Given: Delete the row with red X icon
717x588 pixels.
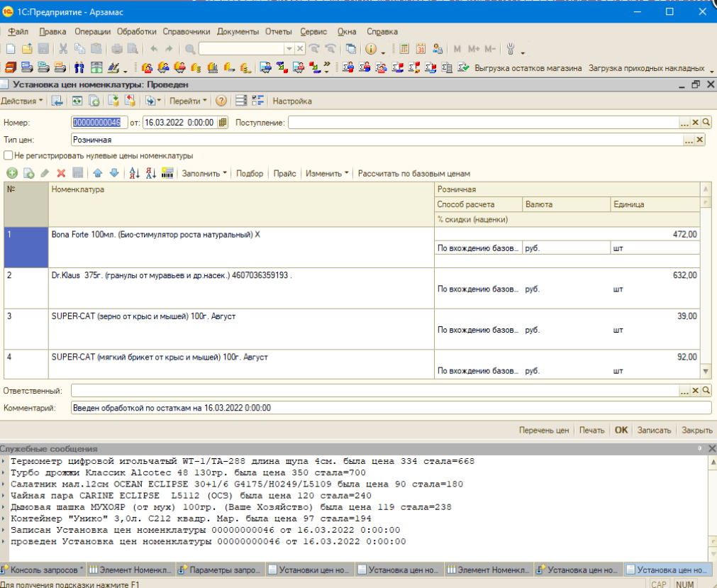Looking at the screenshot, I should coord(61,173).
